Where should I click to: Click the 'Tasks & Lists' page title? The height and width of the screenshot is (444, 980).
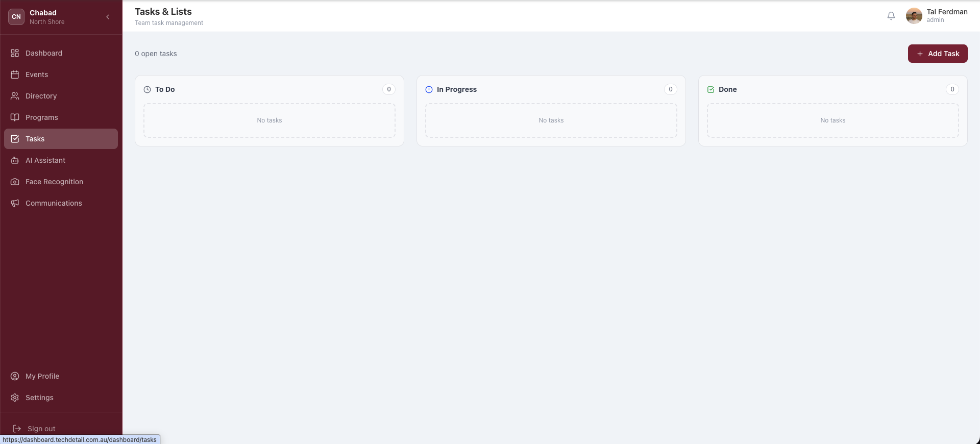click(x=163, y=12)
